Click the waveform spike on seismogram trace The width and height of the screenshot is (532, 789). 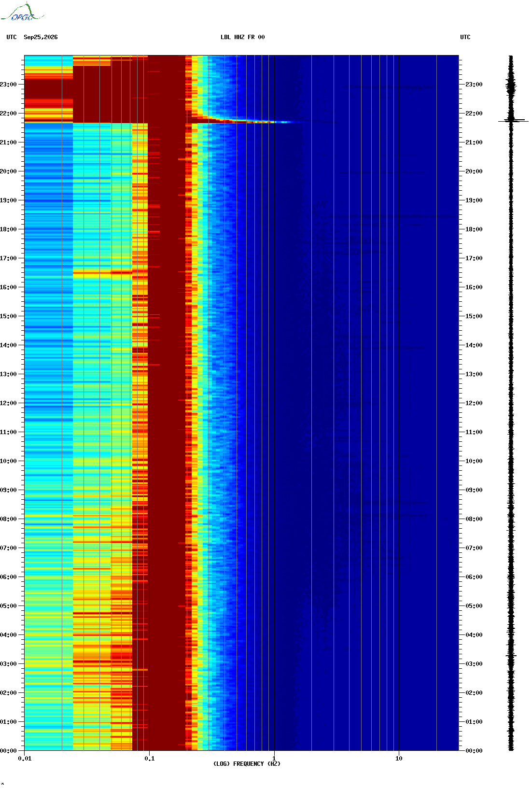pos(513,120)
